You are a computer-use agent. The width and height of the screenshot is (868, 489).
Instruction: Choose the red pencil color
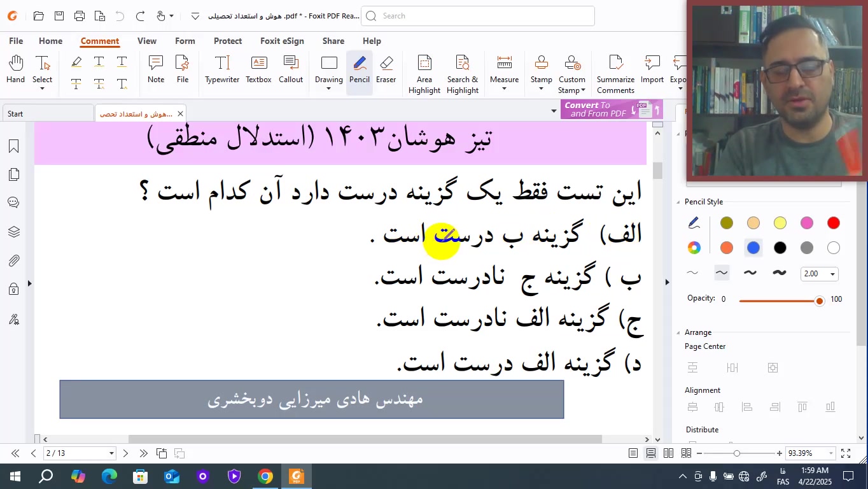tap(834, 223)
